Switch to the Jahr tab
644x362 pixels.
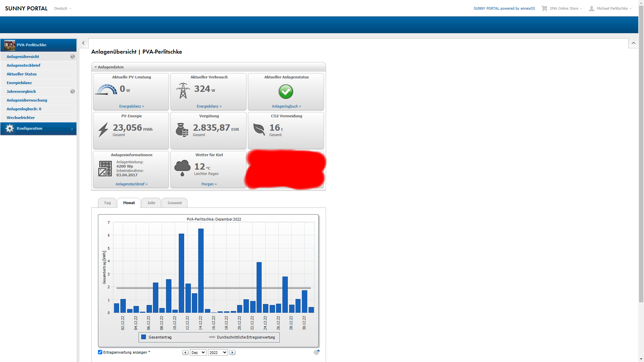pos(151,203)
